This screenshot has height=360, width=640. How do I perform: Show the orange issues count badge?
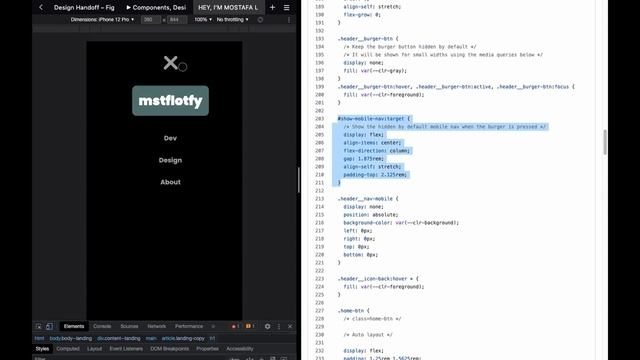click(x=250, y=327)
